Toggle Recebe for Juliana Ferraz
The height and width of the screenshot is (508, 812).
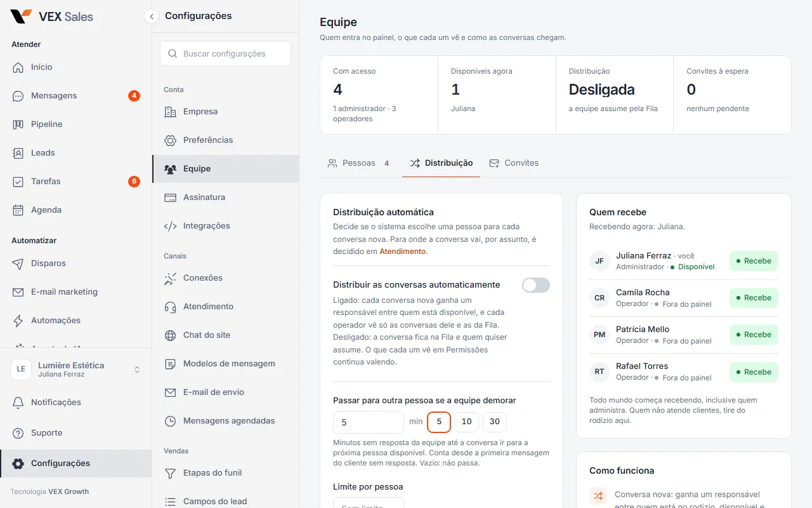click(x=754, y=261)
